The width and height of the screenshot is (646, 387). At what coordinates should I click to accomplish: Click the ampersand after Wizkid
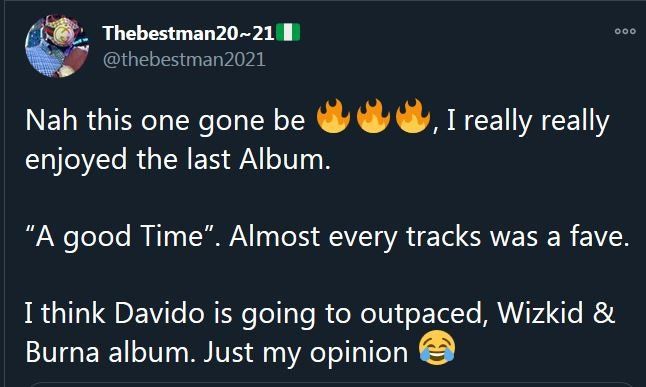click(x=604, y=313)
